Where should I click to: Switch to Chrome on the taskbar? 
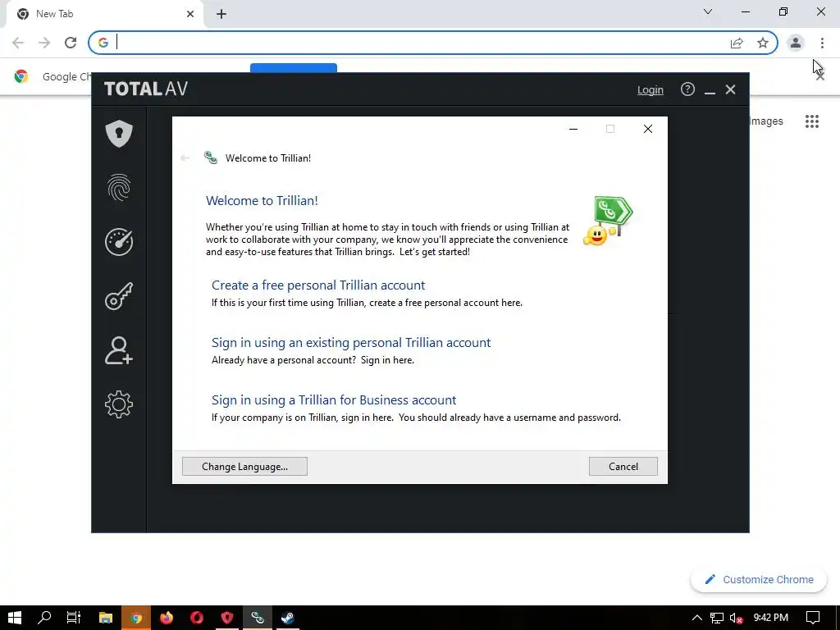(x=136, y=618)
